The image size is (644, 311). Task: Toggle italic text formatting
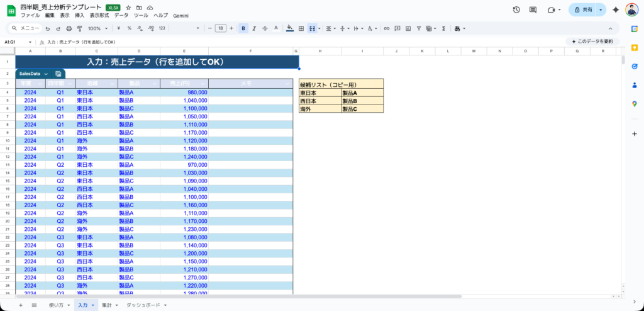[254, 28]
